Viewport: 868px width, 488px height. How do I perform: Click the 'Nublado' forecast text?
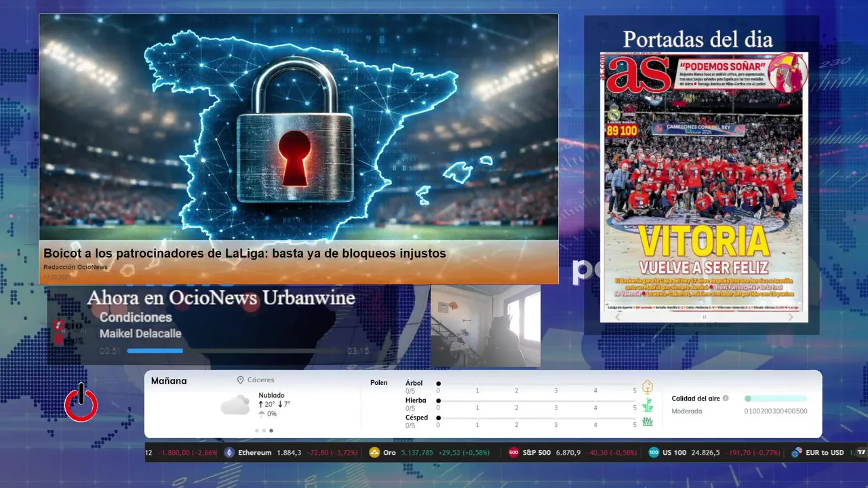click(271, 395)
